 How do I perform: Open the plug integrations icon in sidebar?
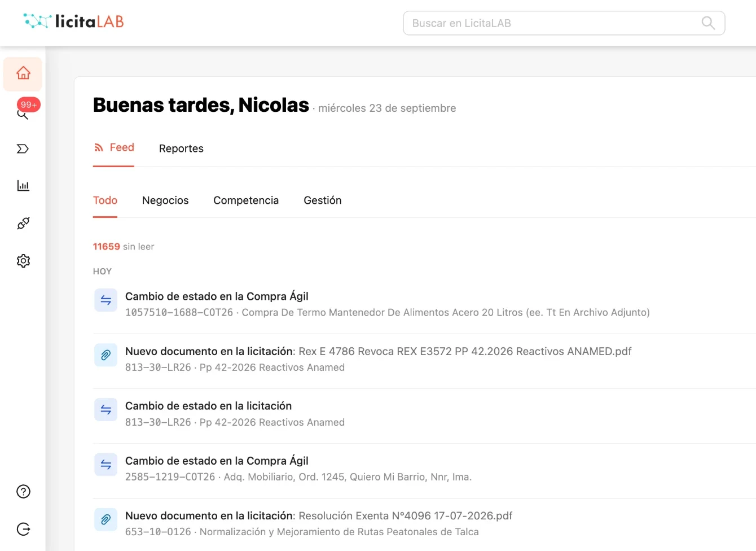click(23, 224)
